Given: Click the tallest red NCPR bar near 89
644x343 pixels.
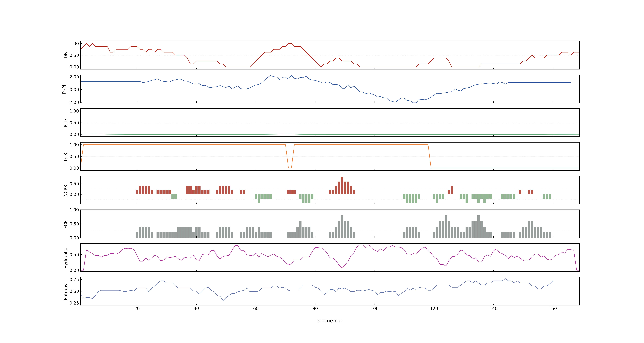Looking at the screenshot, I should (342, 186).
